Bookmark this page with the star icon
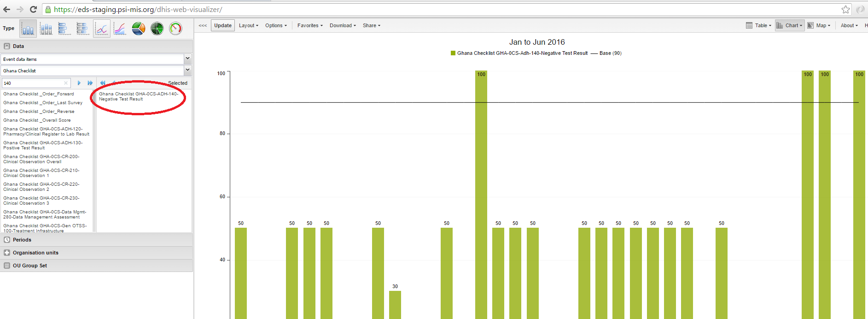 click(845, 9)
